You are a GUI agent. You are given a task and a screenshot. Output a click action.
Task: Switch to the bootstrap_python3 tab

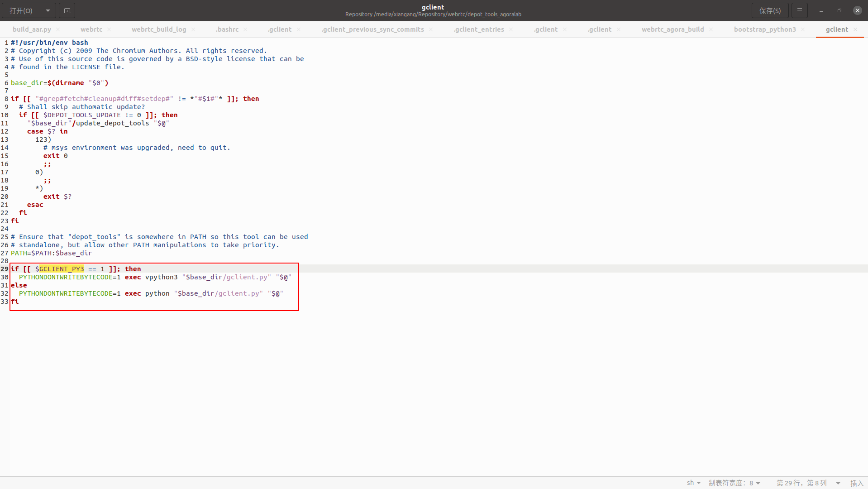pyautogui.click(x=765, y=29)
